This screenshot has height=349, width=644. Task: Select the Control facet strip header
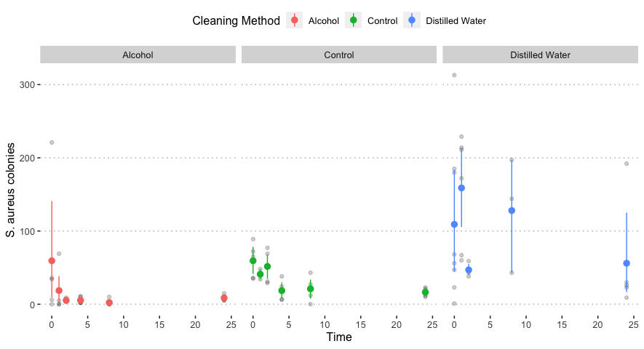(338, 55)
